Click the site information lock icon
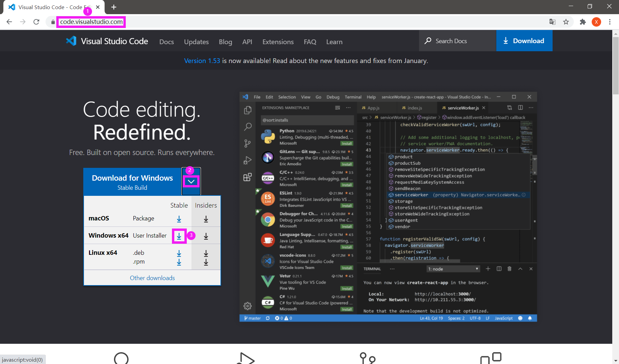This screenshot has width=619, height=364. pos(53,22)
